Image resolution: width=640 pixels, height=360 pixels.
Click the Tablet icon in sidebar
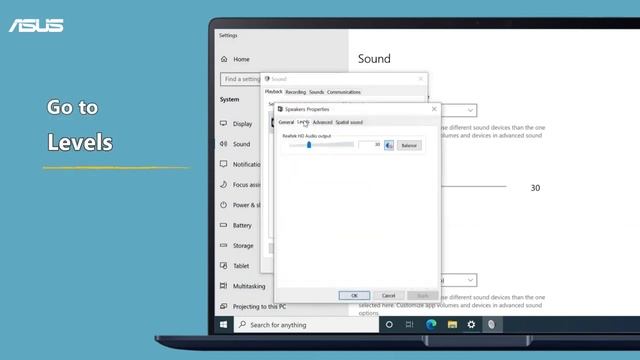(223, 266)
